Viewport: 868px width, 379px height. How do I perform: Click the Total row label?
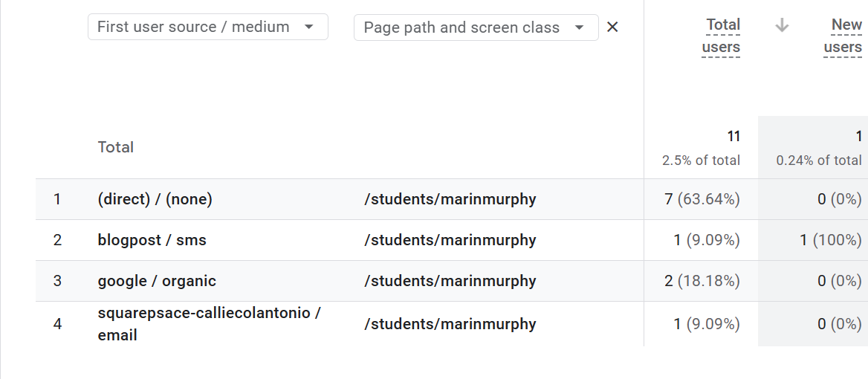point(116,147)
